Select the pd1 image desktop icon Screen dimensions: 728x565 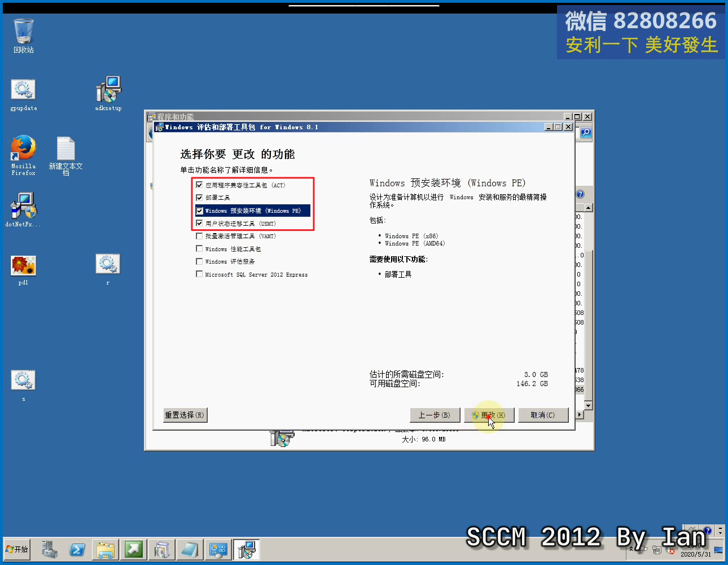coord(23,270)
